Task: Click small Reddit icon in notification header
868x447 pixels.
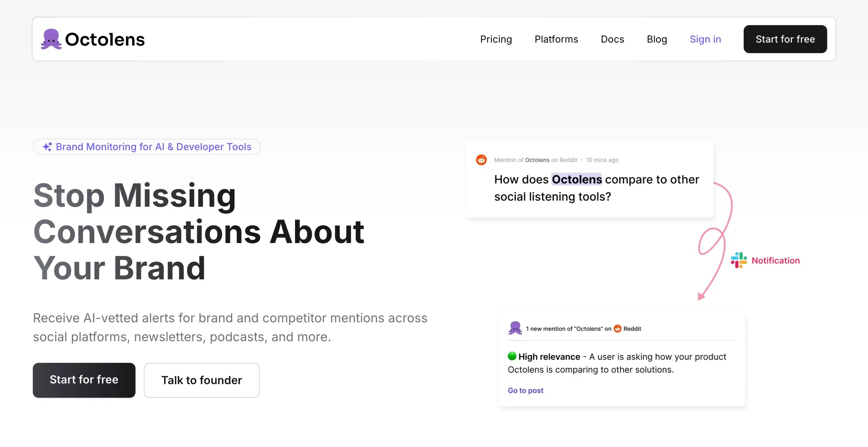Action: pos(618,329)
